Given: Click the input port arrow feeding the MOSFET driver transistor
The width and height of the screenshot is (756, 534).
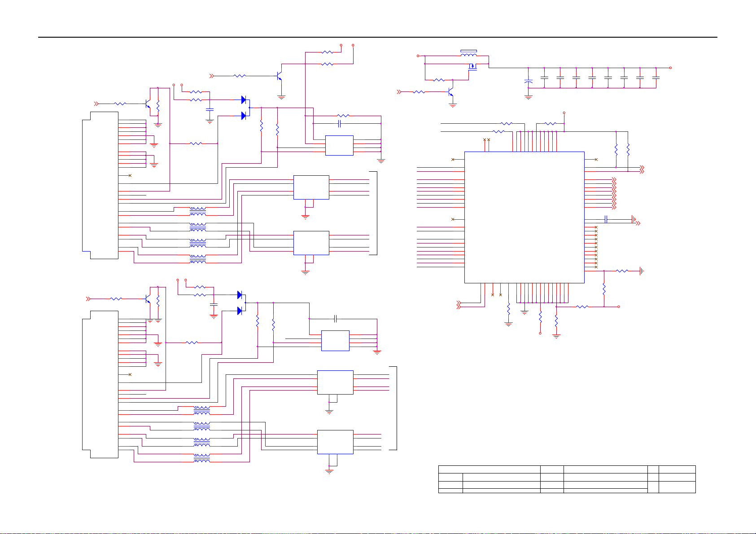Looking at the screenshot, I should pos(398,92).
